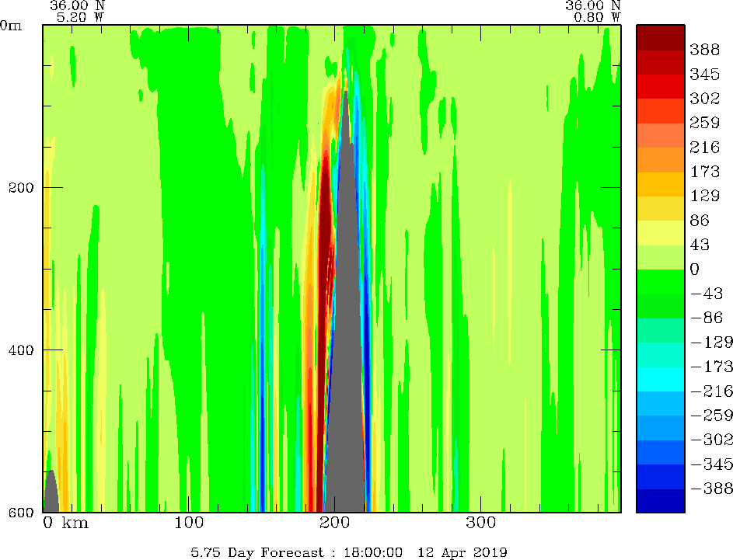Click the '0.80 W' longitude label at top right
This screenshot has width=733, height=560.
tap(598, 18)
